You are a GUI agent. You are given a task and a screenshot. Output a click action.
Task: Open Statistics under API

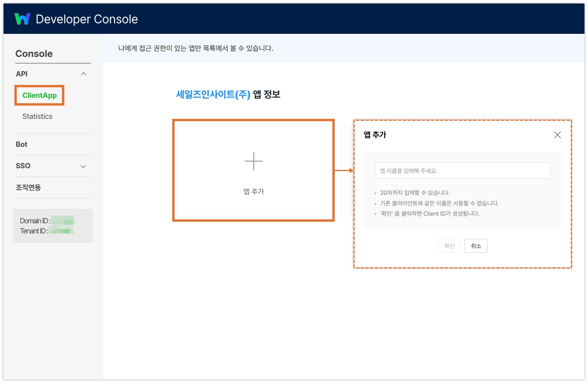[x=37, y=116]
